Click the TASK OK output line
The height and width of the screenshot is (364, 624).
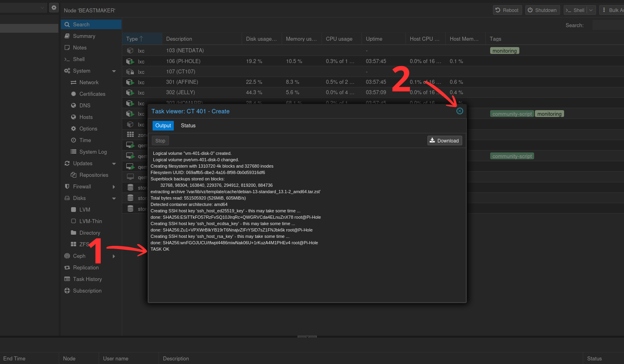[160, 249]
